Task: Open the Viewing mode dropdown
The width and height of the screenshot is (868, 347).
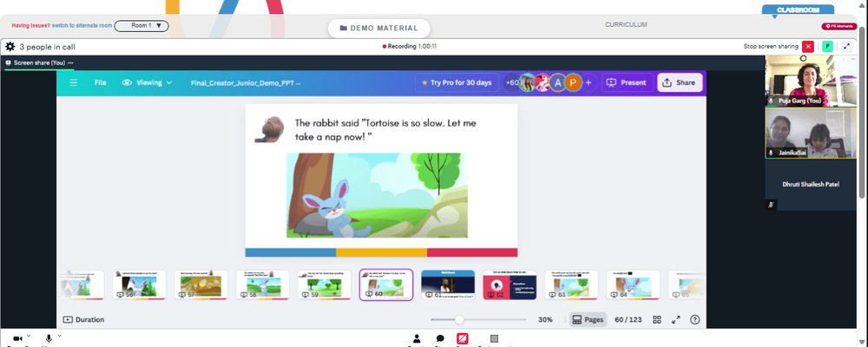Action: (x=147, y=82)
